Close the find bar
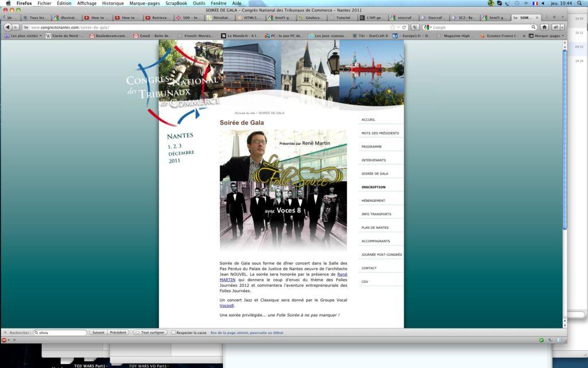This screenshot has width=588, height=368. (5, 333)
